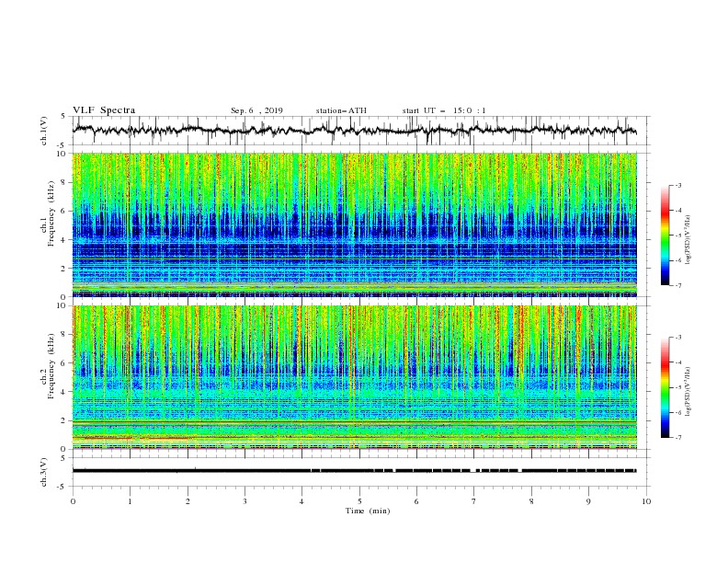The image size is (728, 563).
Task: Click the '-3' label on ch.2 colorbar
Action: click(x=678, y=338)
